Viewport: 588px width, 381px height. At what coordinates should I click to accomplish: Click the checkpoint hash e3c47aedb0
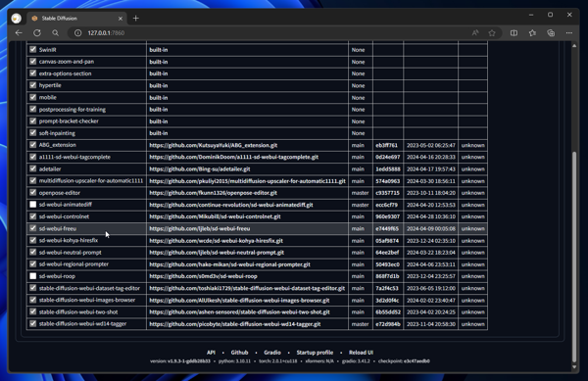click(x=416, y=361)
